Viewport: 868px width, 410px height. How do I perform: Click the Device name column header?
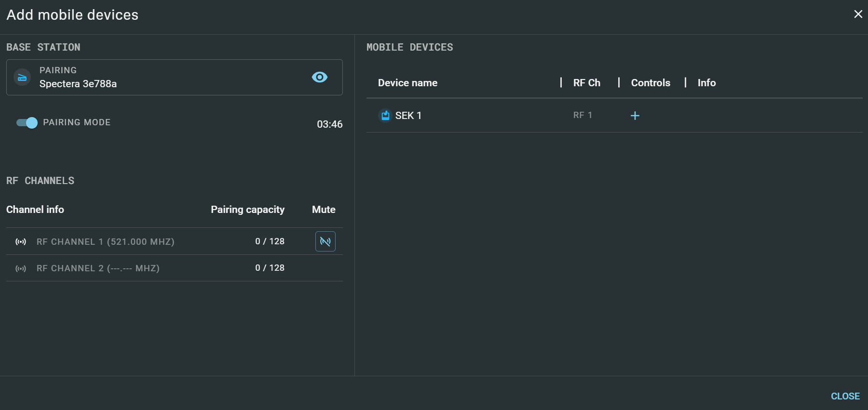407,83
